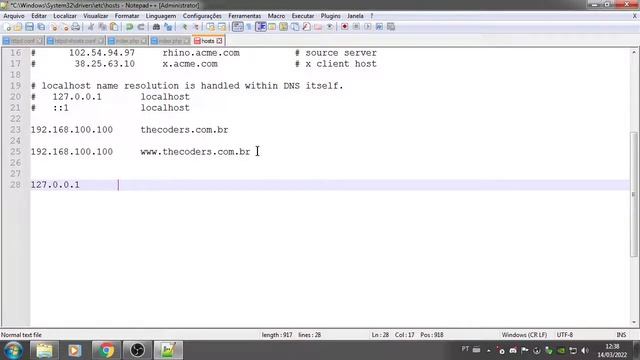
Task: Toggle INS insert mode in status bar
Action: [x=621, y=335]
